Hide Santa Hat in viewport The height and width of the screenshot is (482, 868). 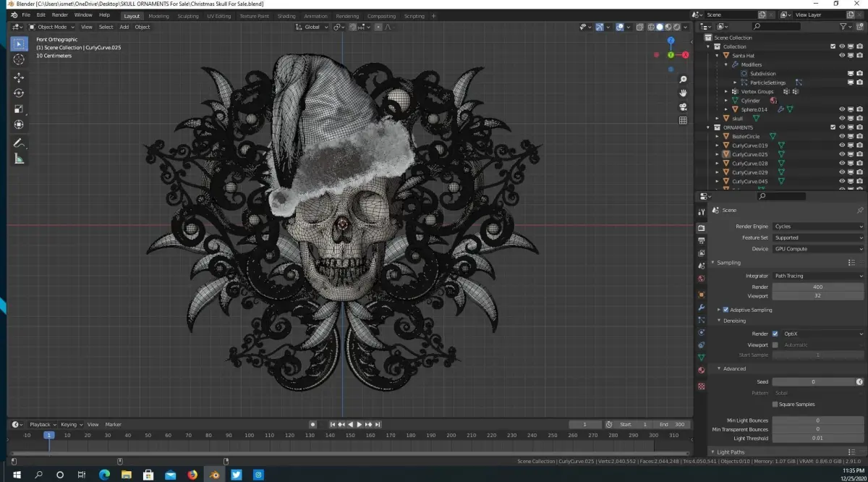(842, 56)
